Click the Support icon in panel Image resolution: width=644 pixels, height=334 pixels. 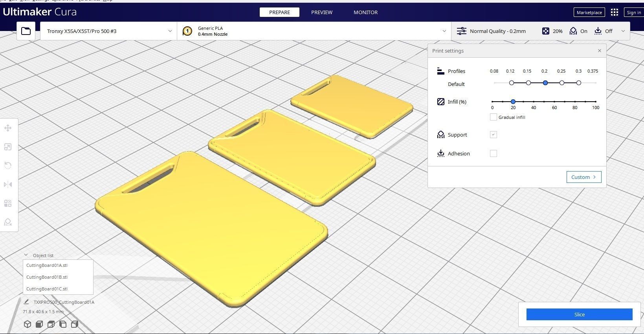click(440, 135)
